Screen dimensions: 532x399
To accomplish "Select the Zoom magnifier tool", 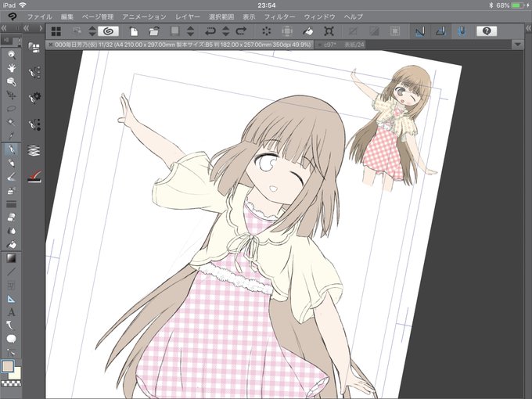I will 12,55.
